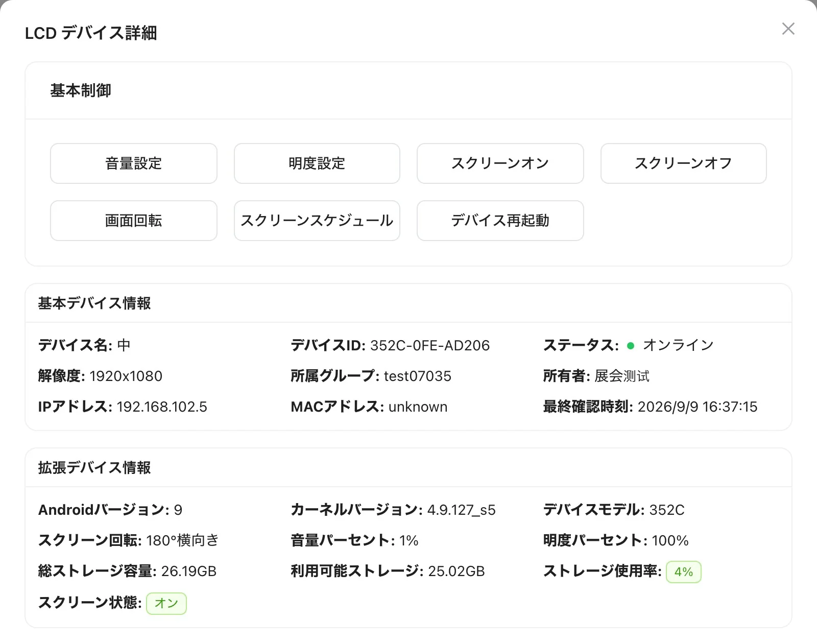Click the rotation value 180°横向き
The width and height of the screenshot is (817, 644).
[x=183, y=541]
